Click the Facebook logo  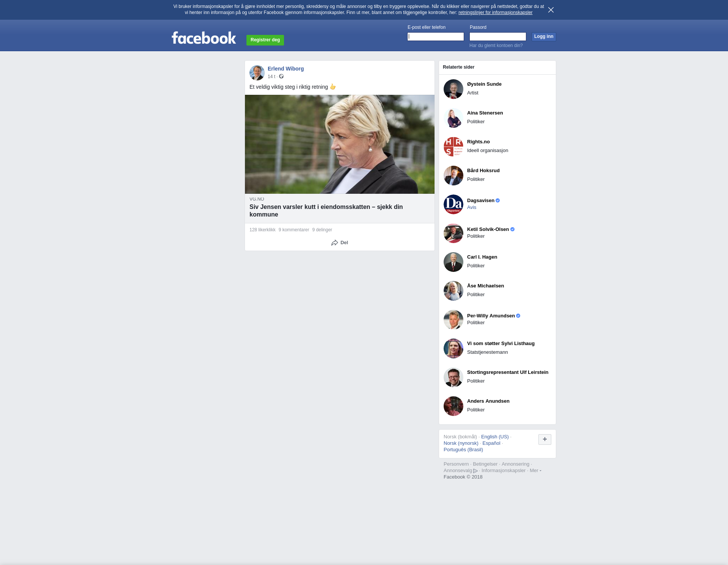coord(204,38)
